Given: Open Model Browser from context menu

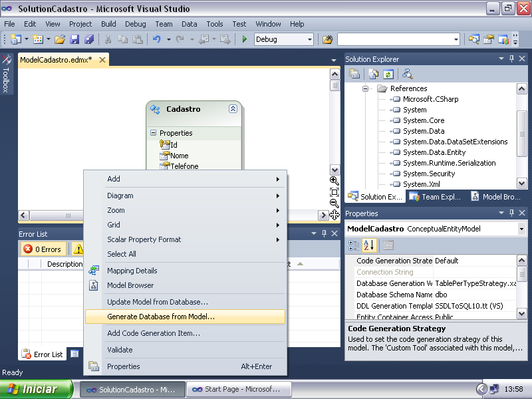Looking at the screenshot, I should pyautogui.click(x=185, y=285).
